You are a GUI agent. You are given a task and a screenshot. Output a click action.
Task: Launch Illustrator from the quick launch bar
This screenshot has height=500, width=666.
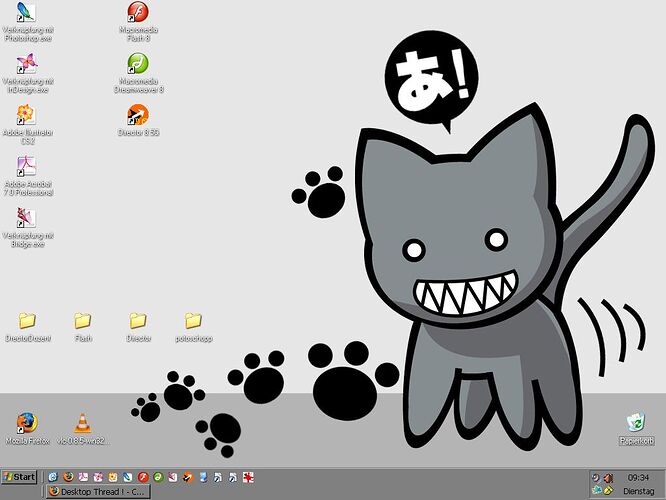(113, 477)
